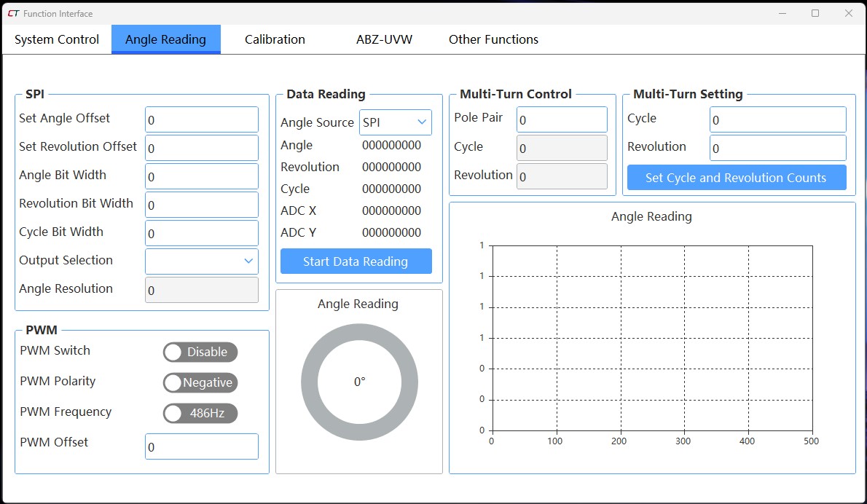Screen dimensions: 867x504
Task: Click the PWM Offset input box
Action: [x=202, y=446]
